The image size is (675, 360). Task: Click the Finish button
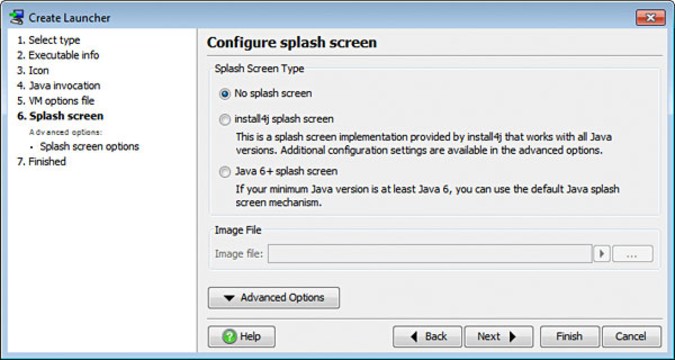(x=570, y=337)
